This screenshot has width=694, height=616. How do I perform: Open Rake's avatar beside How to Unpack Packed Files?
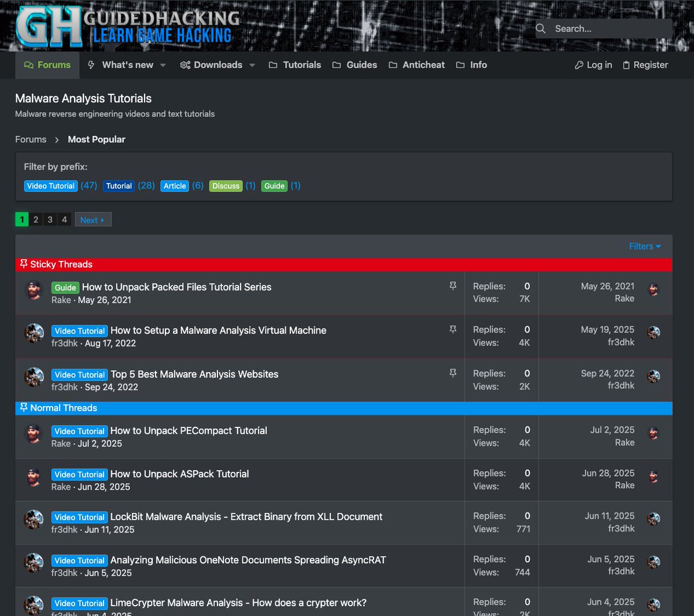34,290
